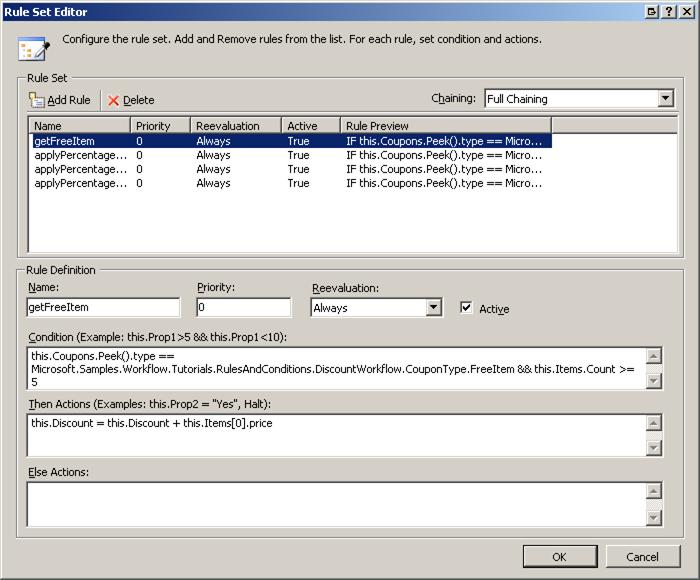Select the last applyPercentage rule row

click(80, 183)
